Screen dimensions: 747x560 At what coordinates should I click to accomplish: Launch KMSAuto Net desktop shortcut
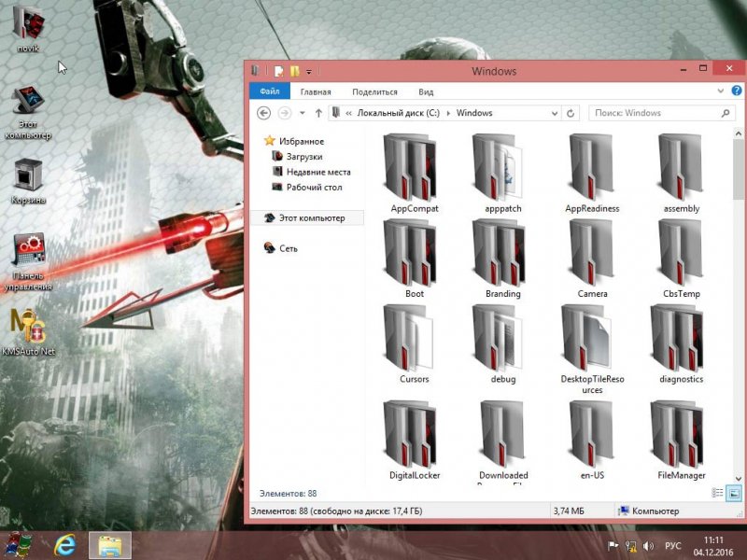28,332
